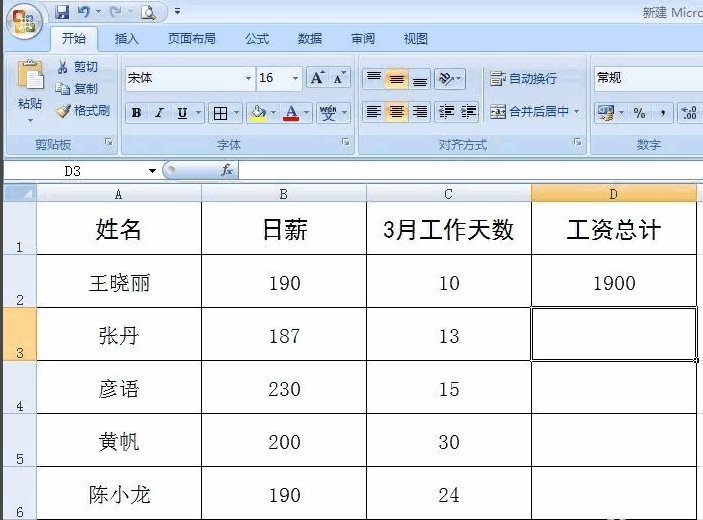Decrease the indent
703x520 pixels.
(x=446, y=112)
